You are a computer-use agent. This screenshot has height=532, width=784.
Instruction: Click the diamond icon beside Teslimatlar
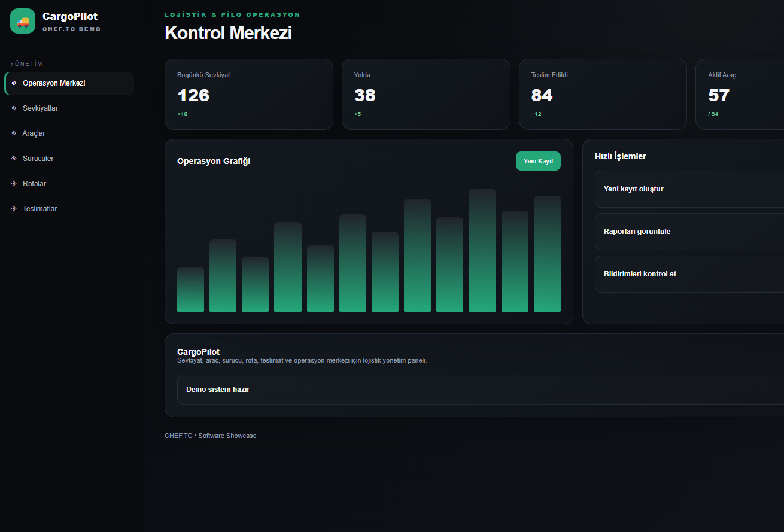[14, 209]
